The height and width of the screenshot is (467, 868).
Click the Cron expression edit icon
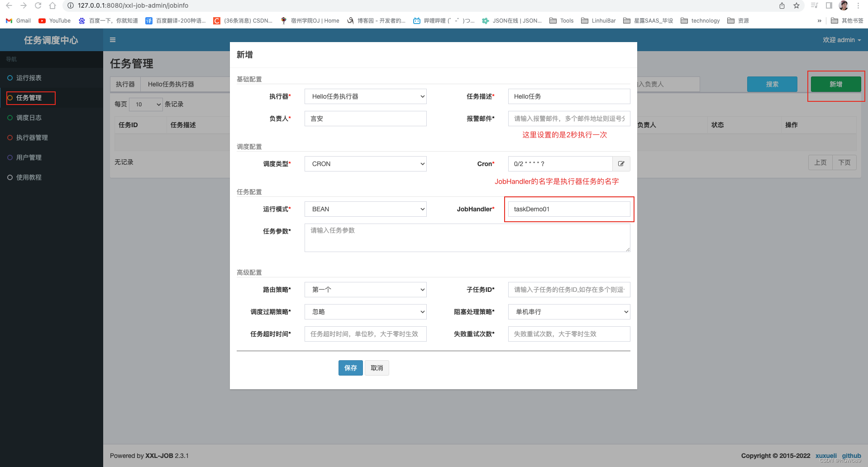click(x=621, y=164)
